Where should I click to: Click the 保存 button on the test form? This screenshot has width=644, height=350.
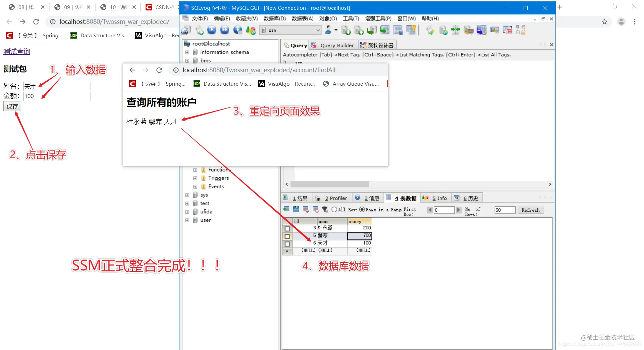12,106
